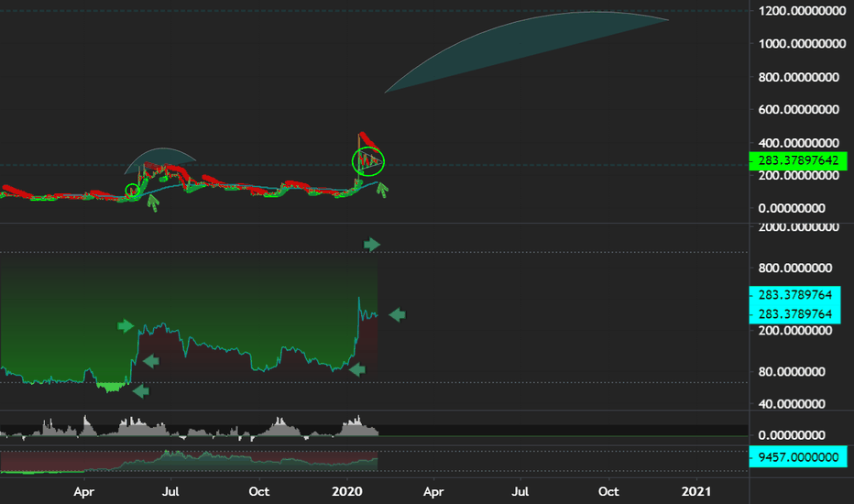Click the cyan 9457.0000000 indicator value label
Viewport: 854px width, 504px height.
tap(798, 457)
